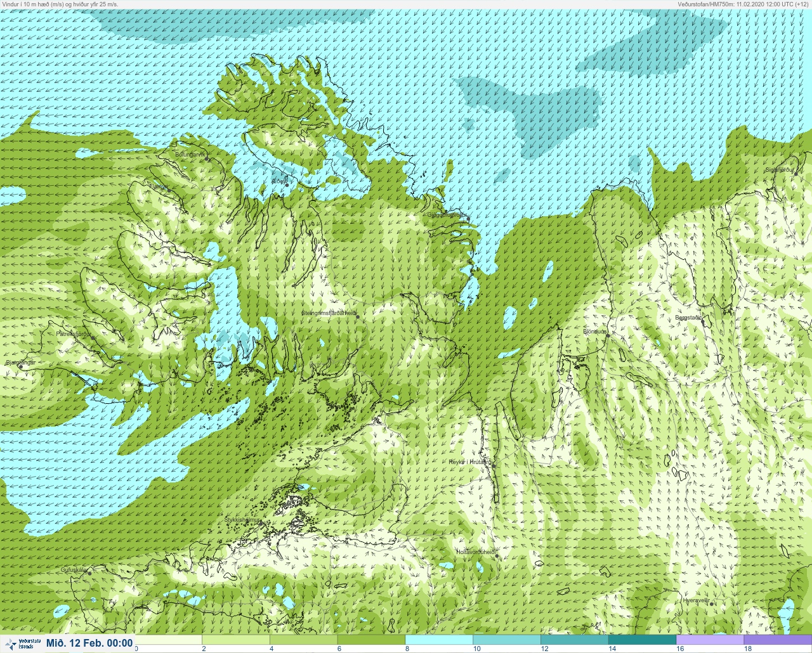Screen dimensions: 812x653
Task: Click the Holtavörðuheiði station label
Action: [x=476, y=552]
